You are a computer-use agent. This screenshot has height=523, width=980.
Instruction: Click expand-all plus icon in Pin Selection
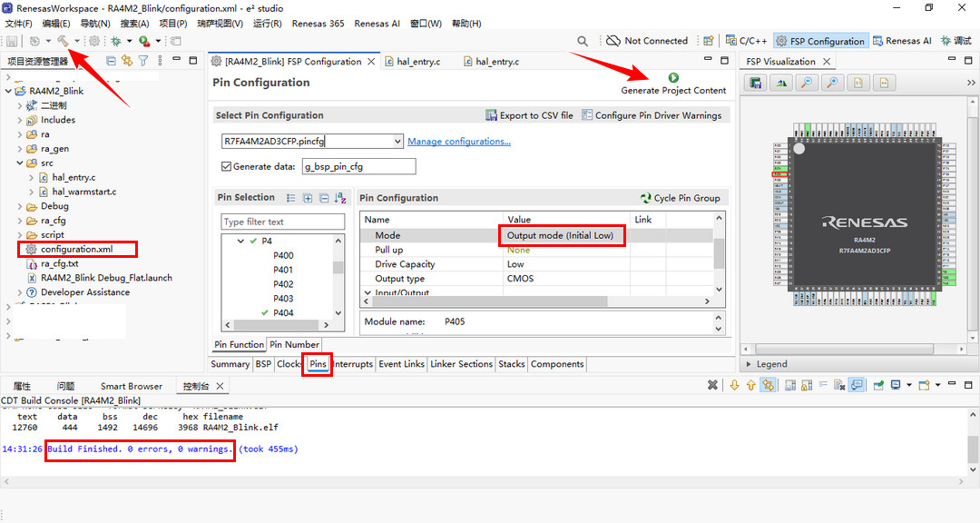pyautogui.click(x=308, y=198)
